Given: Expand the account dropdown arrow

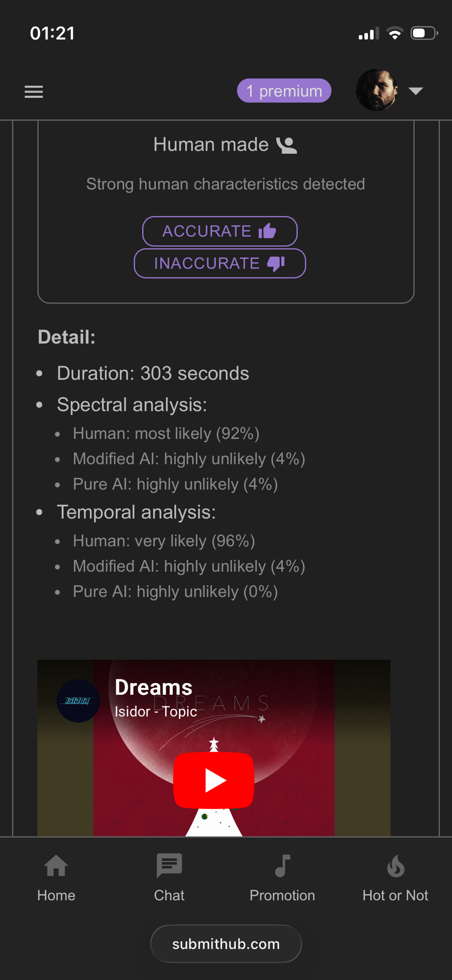Looking at the screenshot, I should (x=416, y=91).
